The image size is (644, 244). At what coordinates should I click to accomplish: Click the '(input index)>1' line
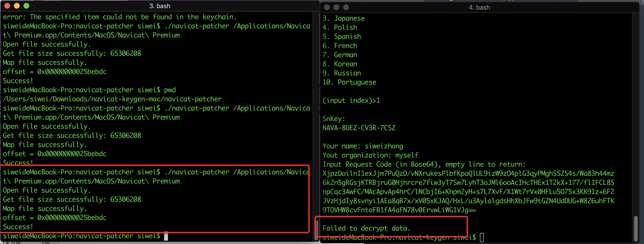[351, 101]
